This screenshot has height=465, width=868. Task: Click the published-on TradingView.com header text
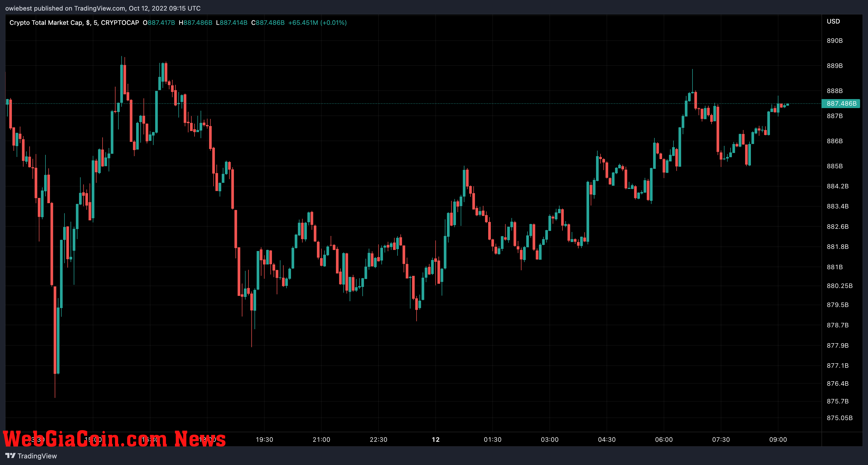(103, 8)
